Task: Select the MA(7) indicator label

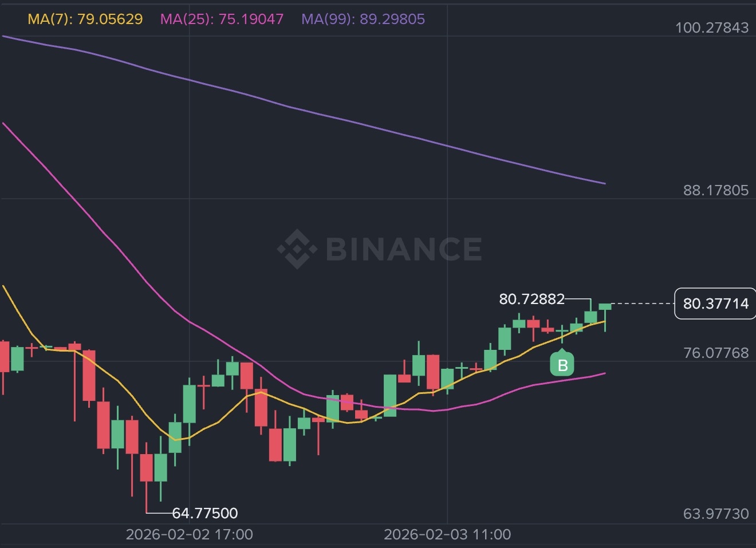Action: click(85, 19)
